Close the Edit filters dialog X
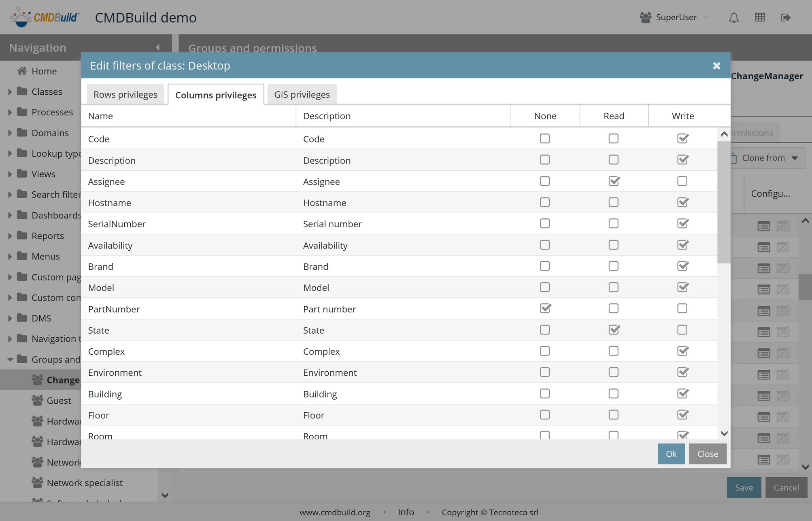This screenshot has width=812, height=521. [x=716, y=66]
